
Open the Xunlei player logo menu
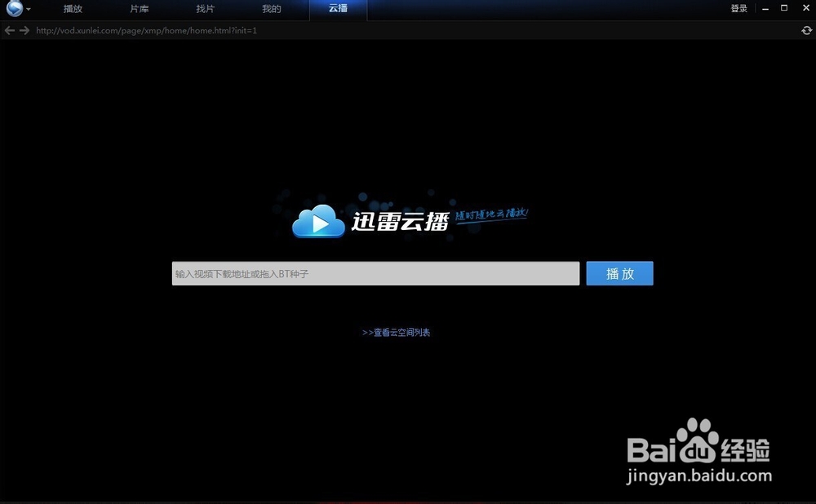14,8
